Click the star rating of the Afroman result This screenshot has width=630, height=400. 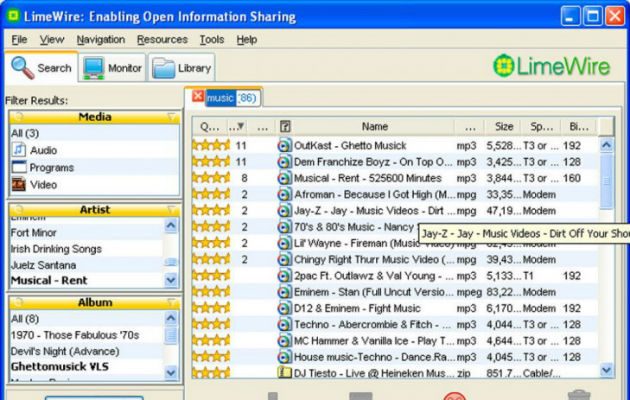(x=211, y=194)
